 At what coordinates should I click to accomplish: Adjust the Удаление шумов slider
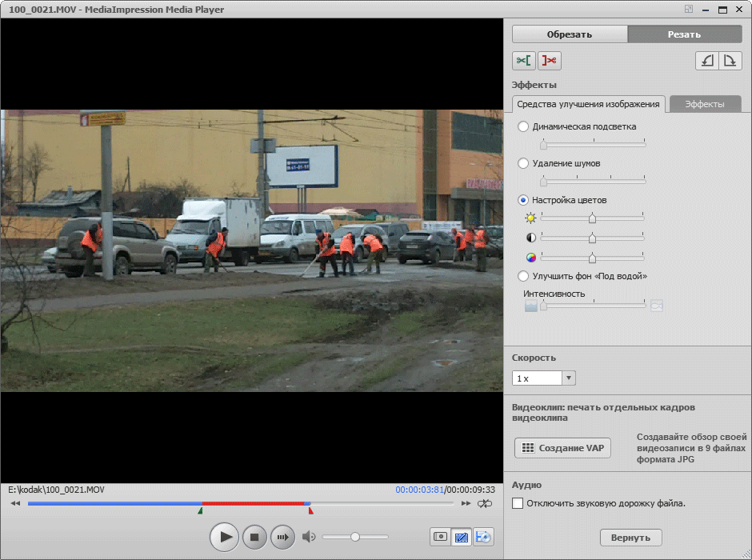pyautogui.click(x=594, y=181)
